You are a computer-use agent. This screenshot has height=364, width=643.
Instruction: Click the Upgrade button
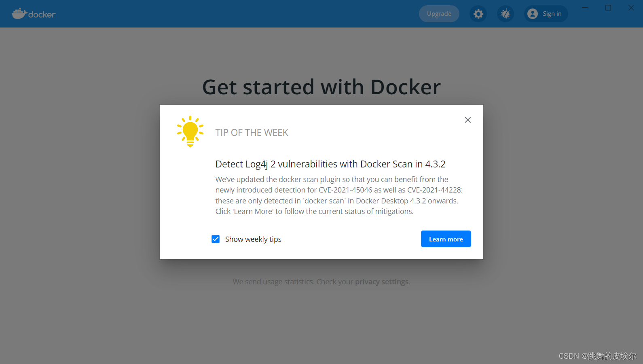[x=439, y=14]
